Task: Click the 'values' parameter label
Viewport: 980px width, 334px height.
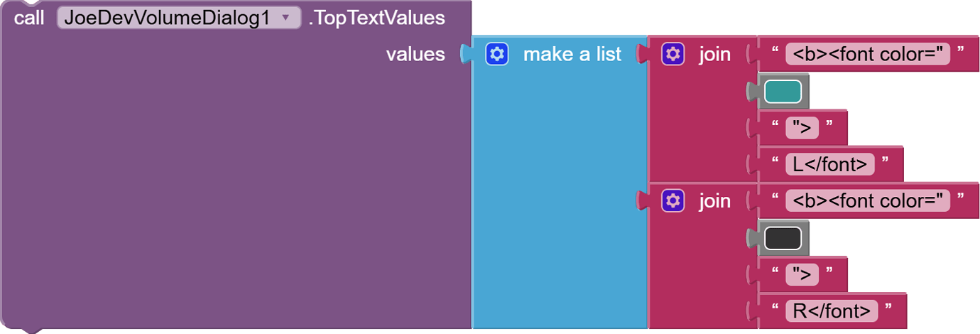Action: pos(415,54)
